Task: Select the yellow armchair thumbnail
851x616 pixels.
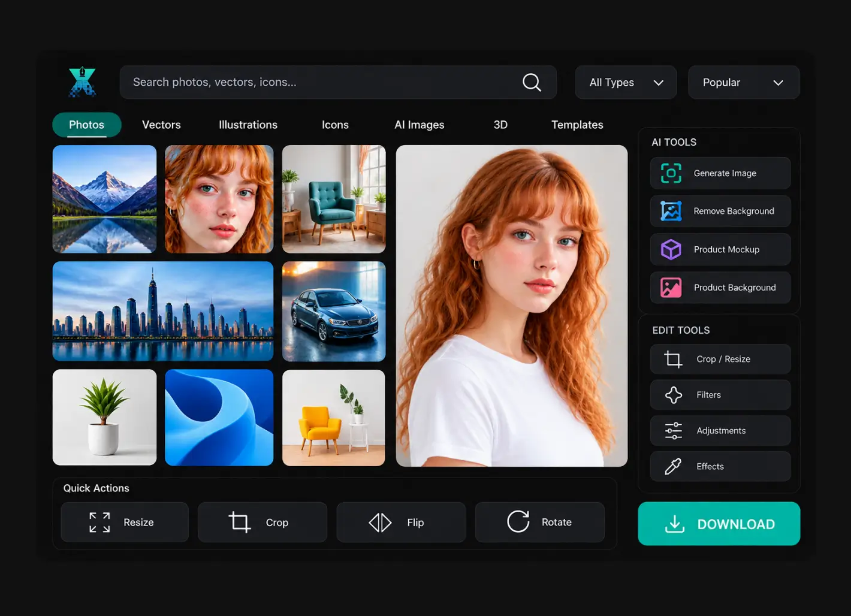Action: pos(334,418)
